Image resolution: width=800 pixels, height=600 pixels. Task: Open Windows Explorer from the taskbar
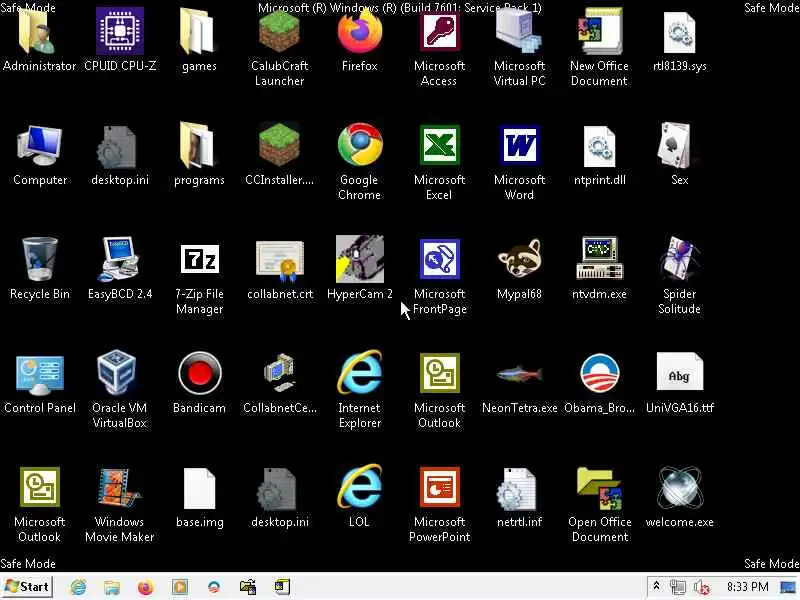click(x=112, y=587)
